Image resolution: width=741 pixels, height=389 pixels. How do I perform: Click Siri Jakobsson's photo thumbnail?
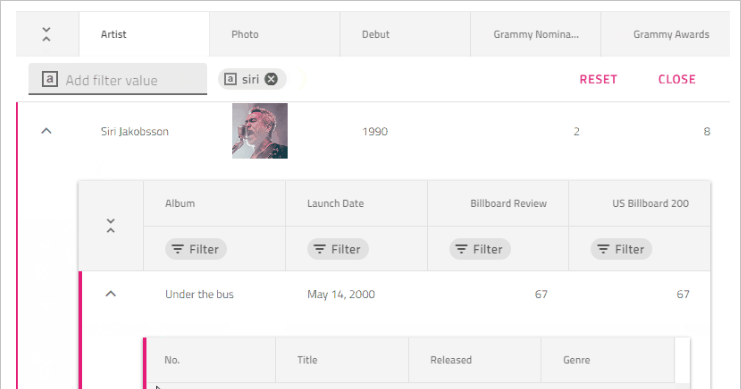coord(260,131)
